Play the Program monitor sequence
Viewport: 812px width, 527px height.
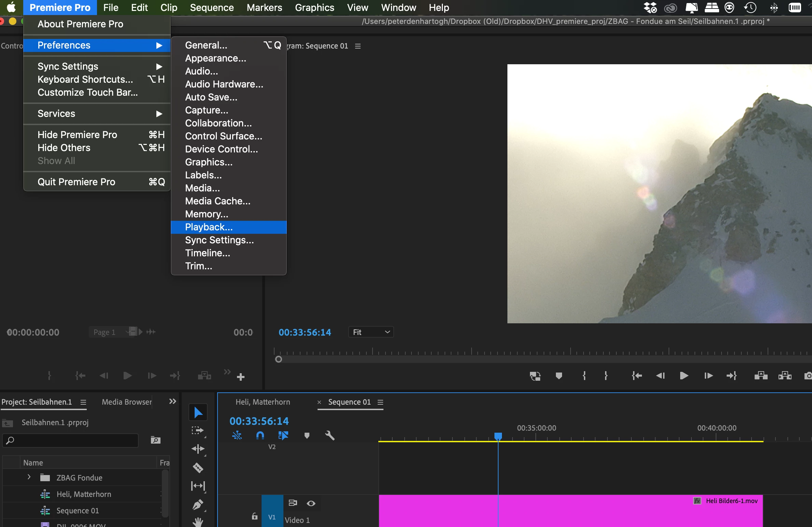[684, 376]
